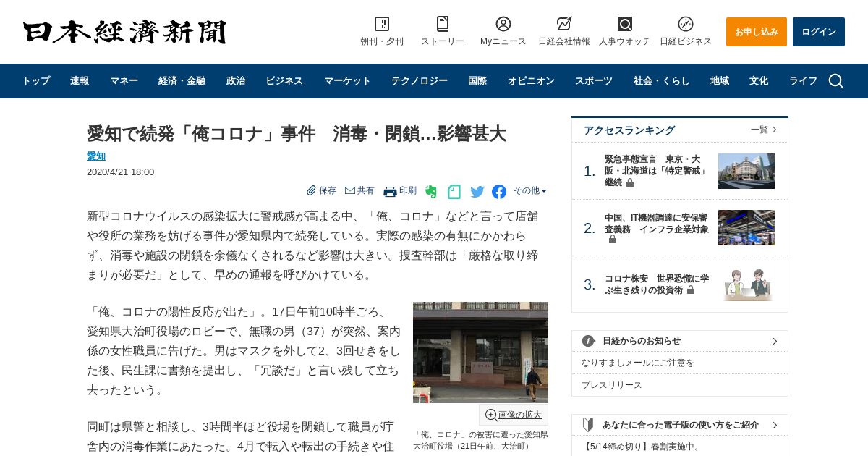Select the 社会・くらし navigation tab
The height and width of the screenshot is (456, 868).
(x=662, y=81)
